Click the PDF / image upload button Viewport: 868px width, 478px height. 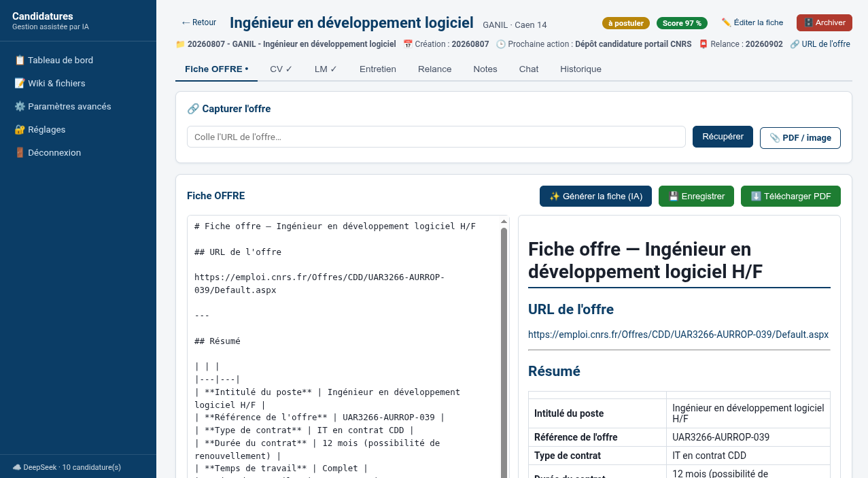800,137
